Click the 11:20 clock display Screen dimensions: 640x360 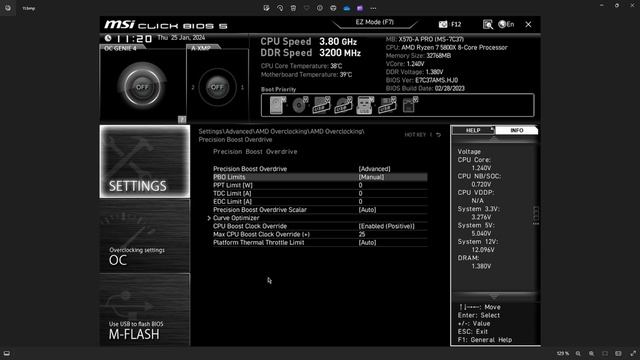click(x=134, y=39)
